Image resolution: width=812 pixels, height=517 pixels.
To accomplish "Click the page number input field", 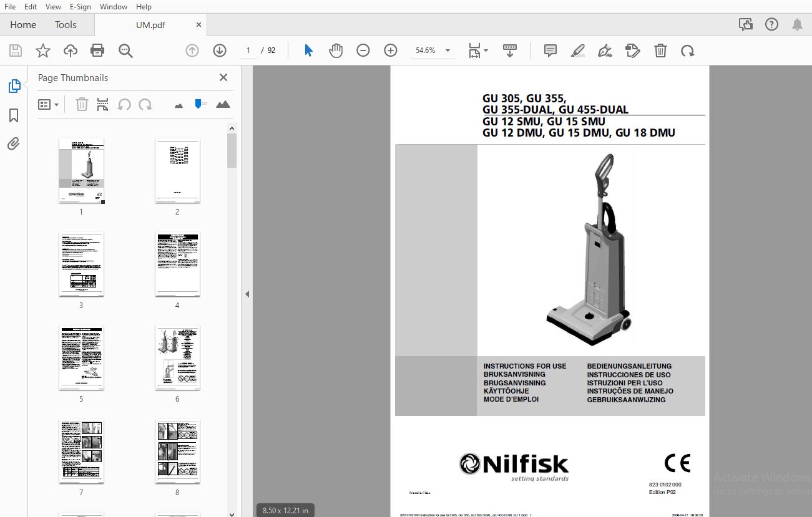I will tap(248, 51).
